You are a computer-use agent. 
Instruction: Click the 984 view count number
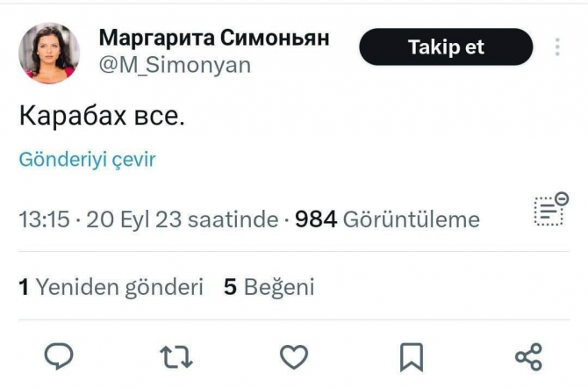coord(316,219)
